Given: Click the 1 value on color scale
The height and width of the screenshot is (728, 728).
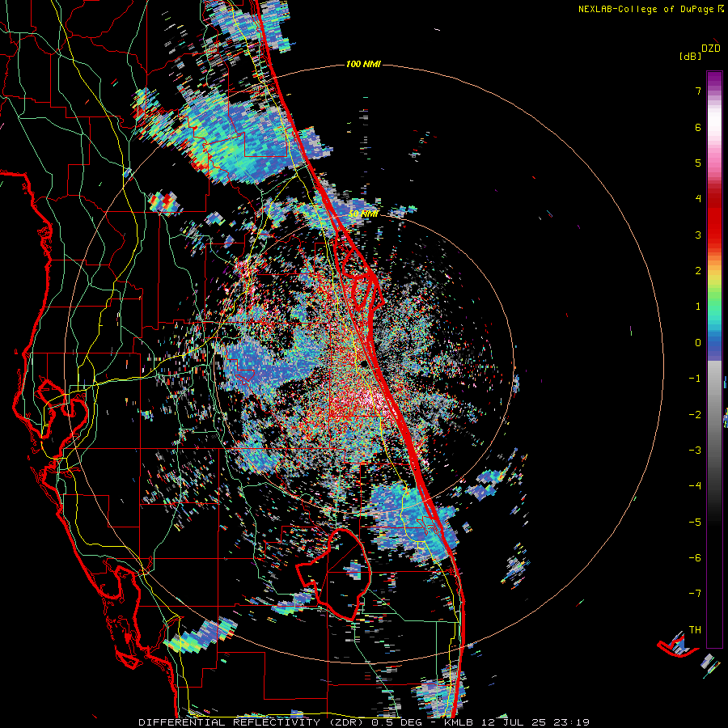Looking at the screenshot, I should (x=698, y=307).
